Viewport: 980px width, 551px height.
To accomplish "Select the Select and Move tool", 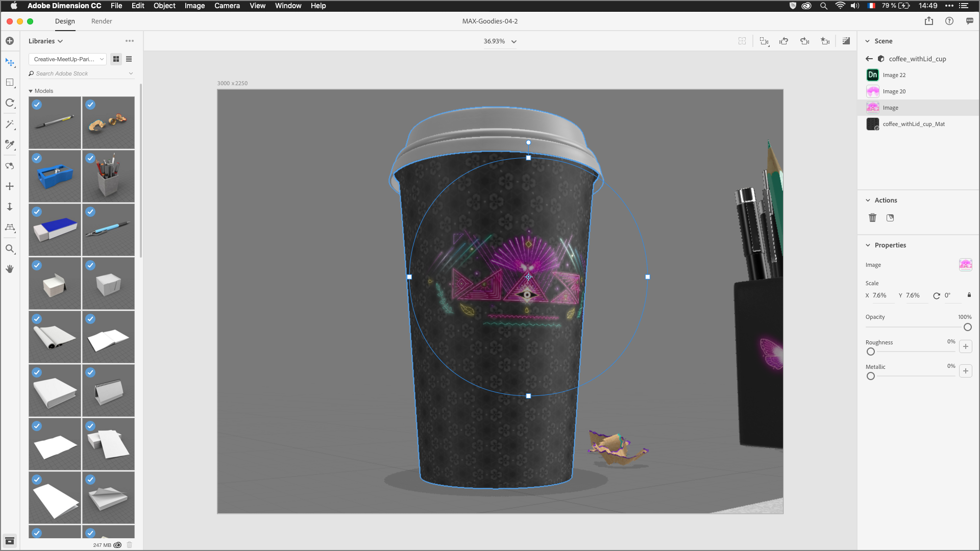I will click(x=10, y=62).
